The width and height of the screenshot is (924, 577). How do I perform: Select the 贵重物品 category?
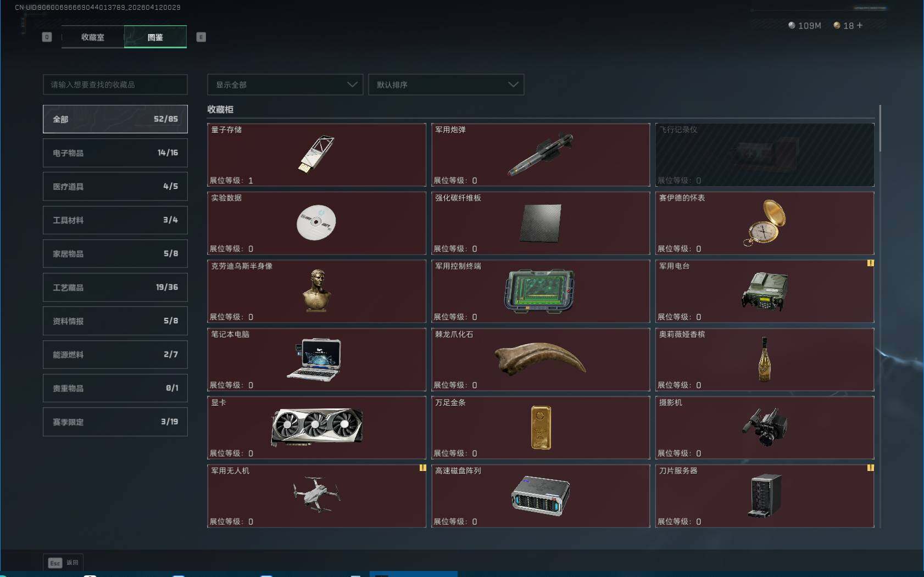[x=115, y=388]
